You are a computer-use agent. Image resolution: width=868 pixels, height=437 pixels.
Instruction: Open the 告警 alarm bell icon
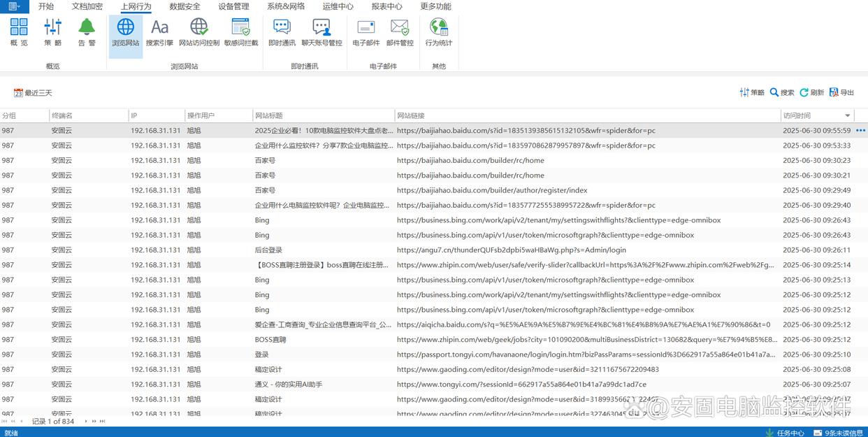point(87,33)
